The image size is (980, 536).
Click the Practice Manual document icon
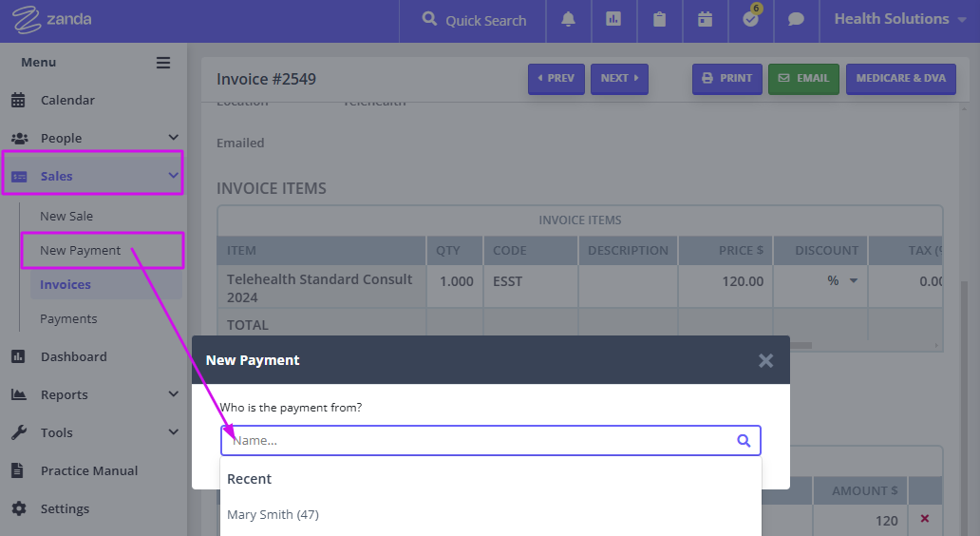point(17,470)
